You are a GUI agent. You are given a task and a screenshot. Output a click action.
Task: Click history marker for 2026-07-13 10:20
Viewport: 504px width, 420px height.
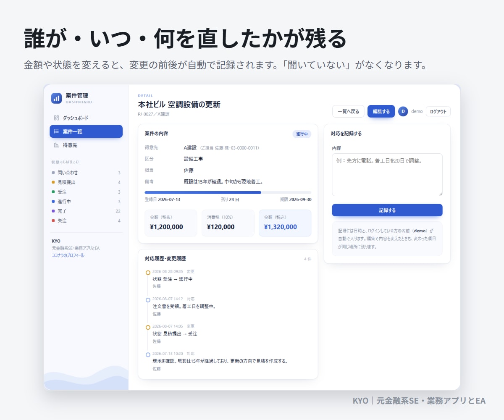(x=148, y=354)
